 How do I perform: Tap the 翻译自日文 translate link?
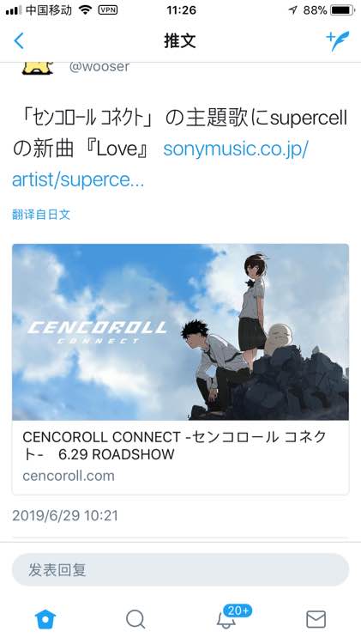(x=41, y=214)
